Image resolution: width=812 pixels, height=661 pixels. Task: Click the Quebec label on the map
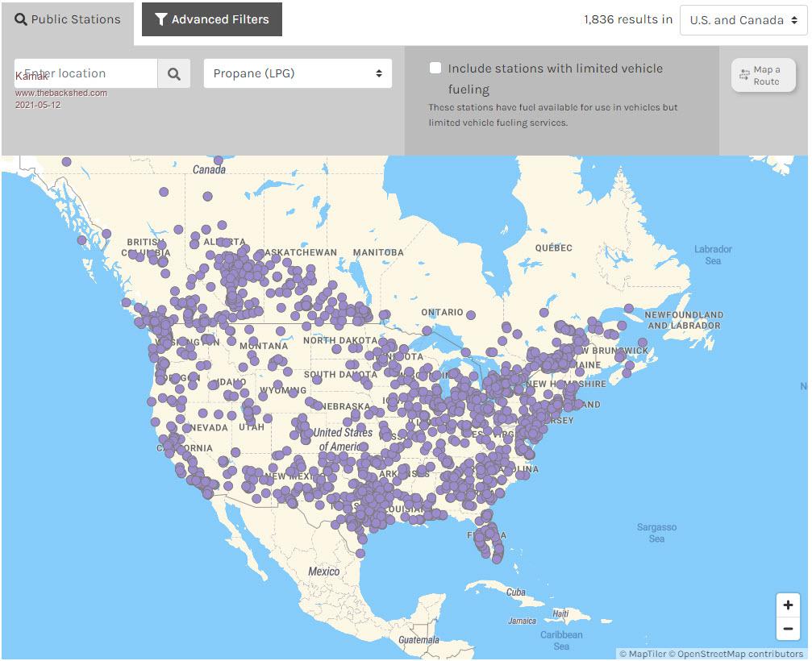click(554, 247)
